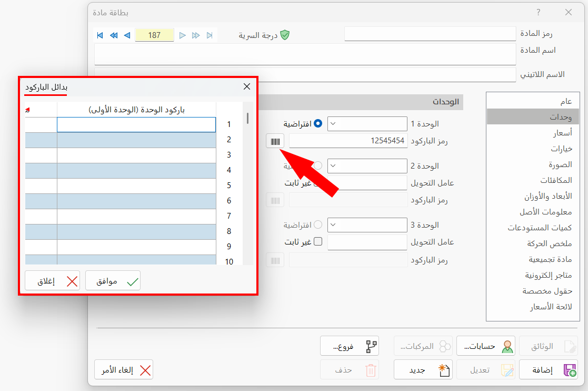Select وحدات in the side list

click(533, 116)
